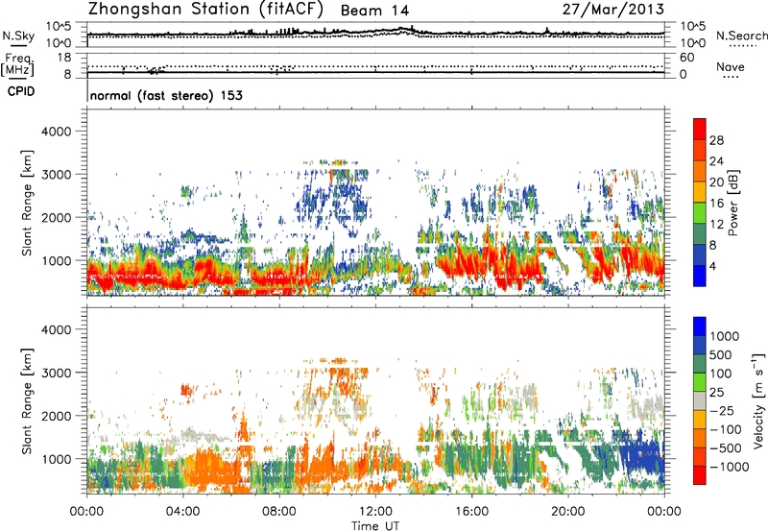Click the '4' tick on Power colorbar
The width and height of the screenshot is (768, 532).
[x=712, y=266]
